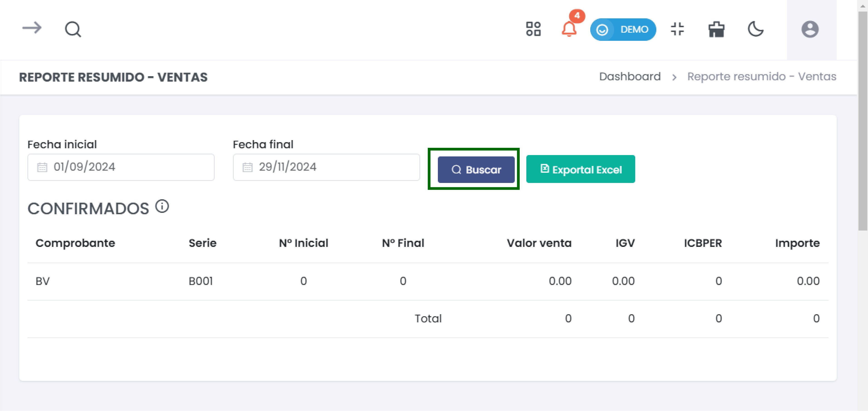Open the search magnifier icon

tap(73, 29)
